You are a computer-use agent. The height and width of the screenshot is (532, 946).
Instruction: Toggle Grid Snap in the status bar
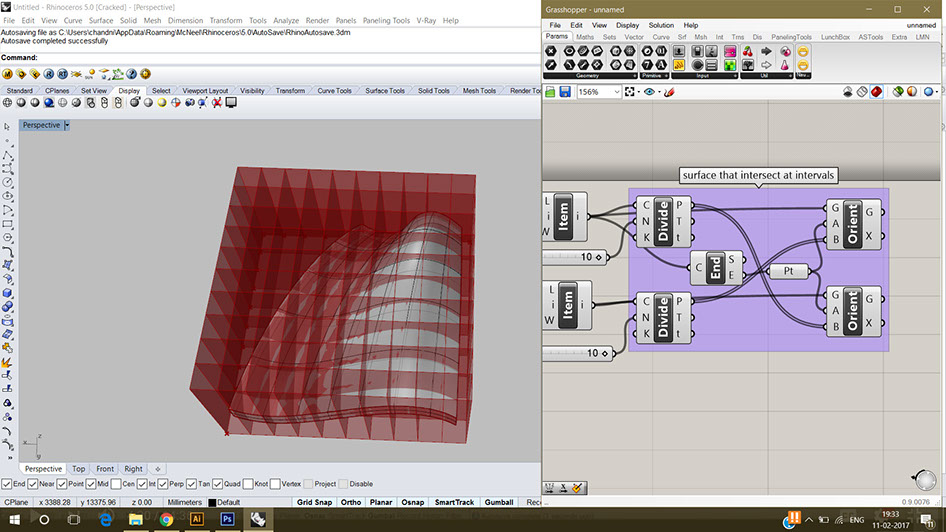coord(314,502)
